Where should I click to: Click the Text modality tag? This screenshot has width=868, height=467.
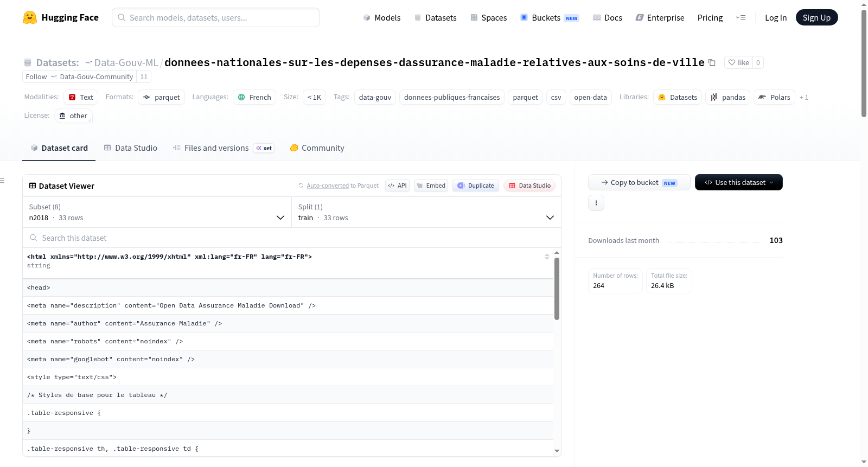(x=81, y=97)
